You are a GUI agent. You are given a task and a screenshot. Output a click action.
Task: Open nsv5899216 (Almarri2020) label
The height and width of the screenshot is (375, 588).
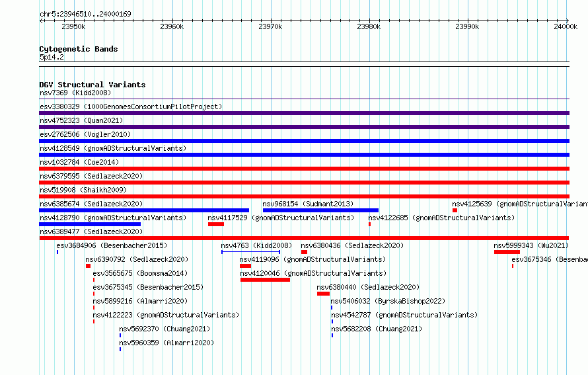pos(140,301)
